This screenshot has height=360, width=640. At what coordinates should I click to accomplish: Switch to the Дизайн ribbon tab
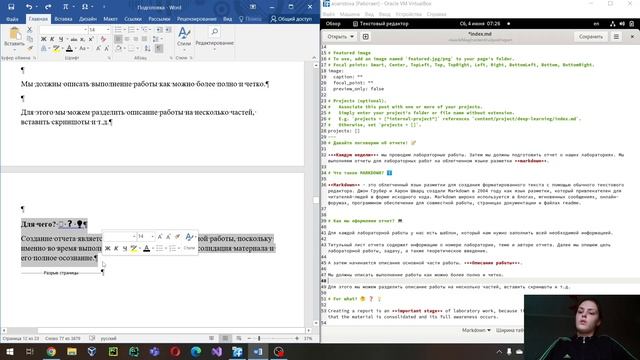coord(87,19)
